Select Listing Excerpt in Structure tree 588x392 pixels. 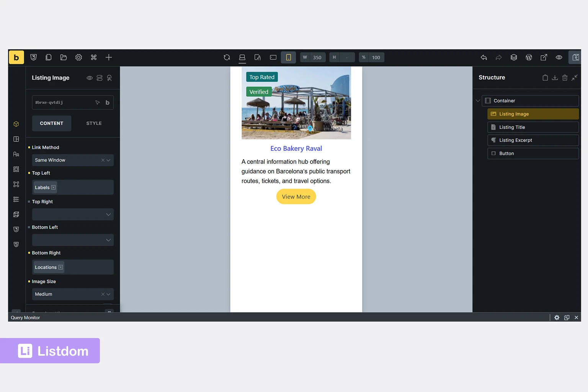pyautogui.click(x=515, y=140)
